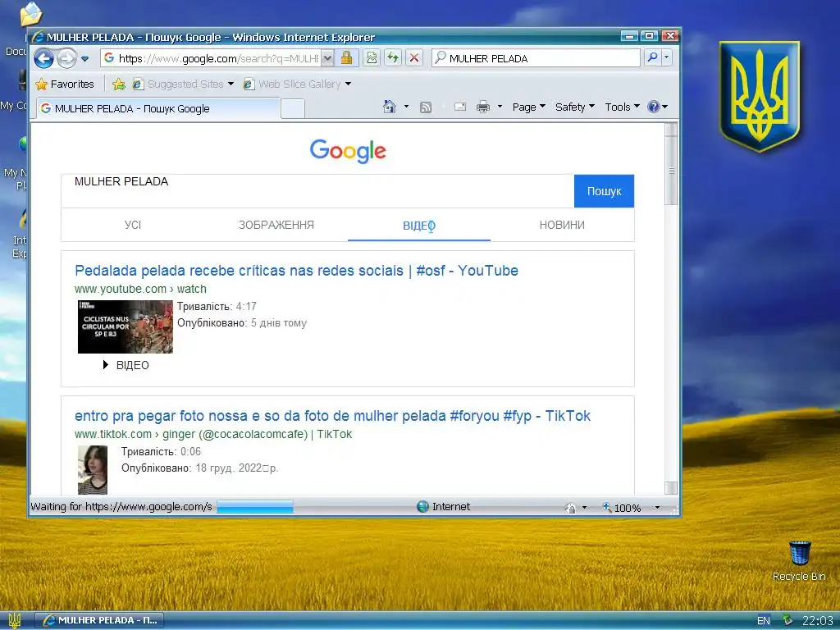This screenshot has height=630, width=840.
Task: Toggle the Compatibility View icon
Action: click(372, 58)
